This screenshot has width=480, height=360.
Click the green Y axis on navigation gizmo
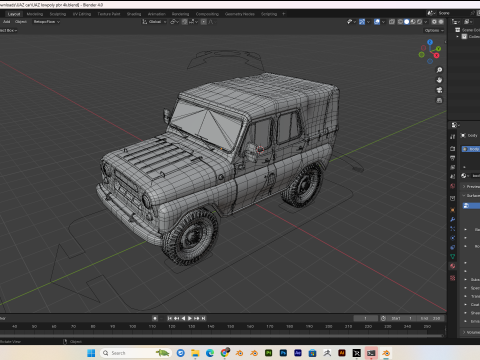438,49
